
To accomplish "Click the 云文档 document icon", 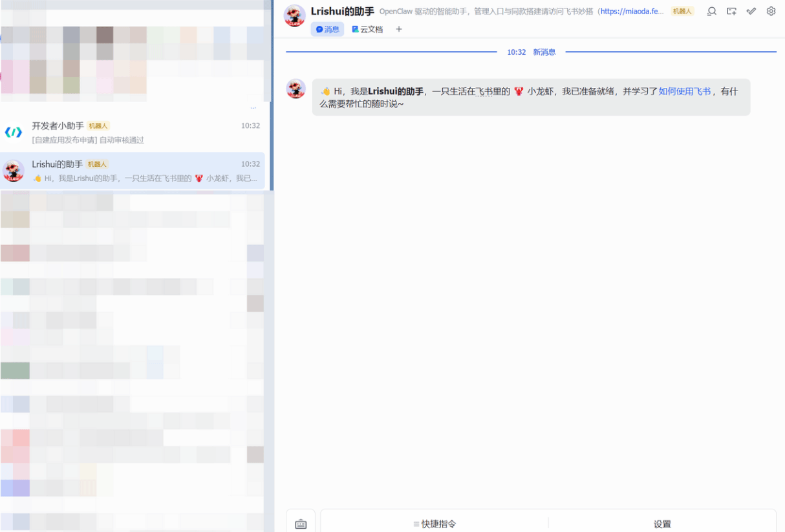I will click(354, 29).
